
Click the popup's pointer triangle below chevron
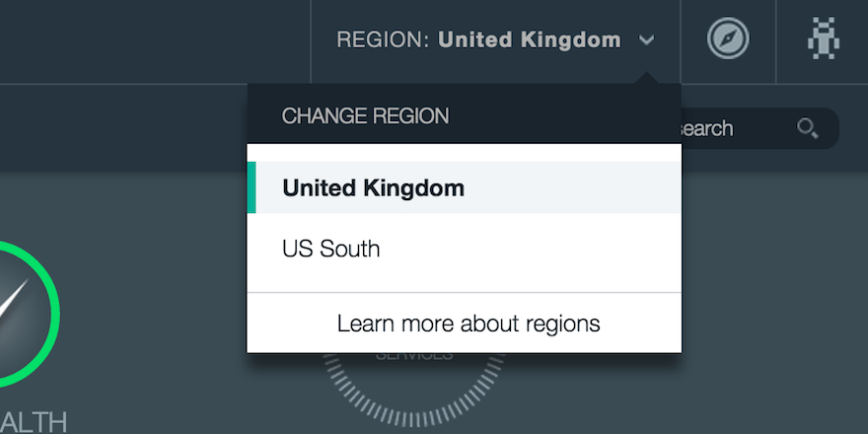pyautogui.click(x=647, y=78)
